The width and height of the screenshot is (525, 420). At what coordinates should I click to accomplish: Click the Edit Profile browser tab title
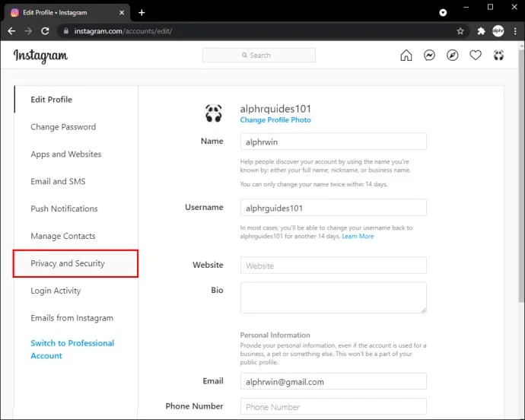[55, 13]
